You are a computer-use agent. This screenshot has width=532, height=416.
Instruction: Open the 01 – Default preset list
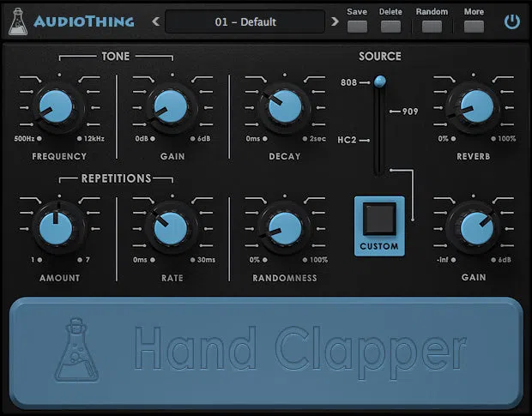coord(245,21)
